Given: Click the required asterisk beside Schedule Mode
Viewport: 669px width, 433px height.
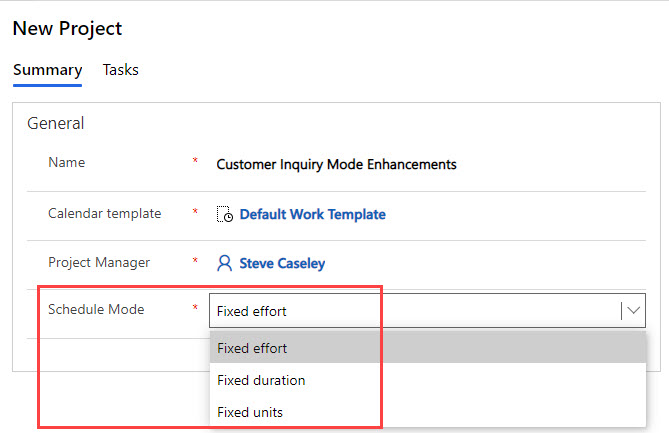Looking at the screenshot, I should (195, 307).
